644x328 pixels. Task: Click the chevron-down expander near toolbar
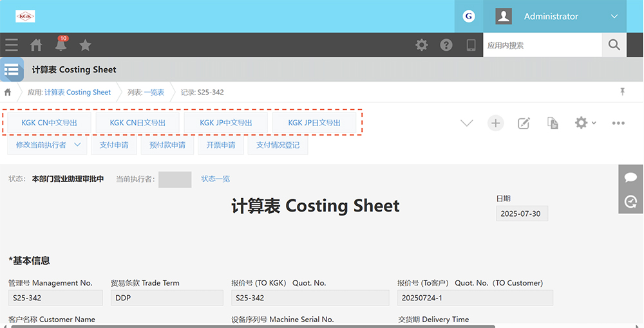point(467,123)
